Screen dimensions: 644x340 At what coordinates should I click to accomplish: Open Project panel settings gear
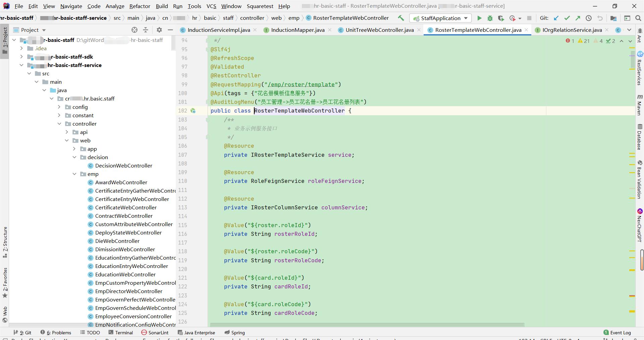[x=159, y=30]
